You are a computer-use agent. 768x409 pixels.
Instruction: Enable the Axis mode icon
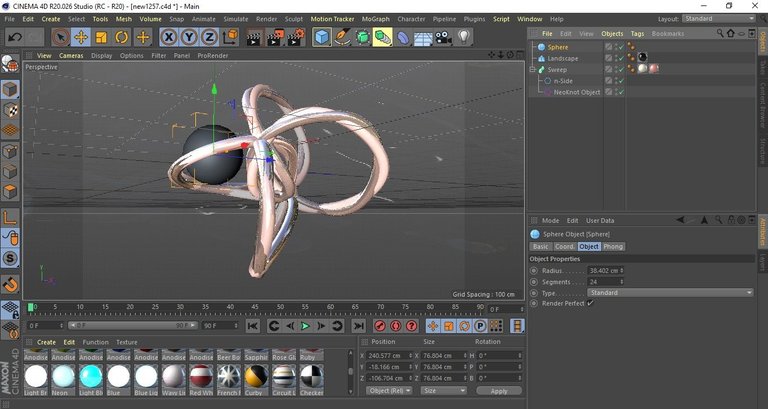(x=10, y=217)
